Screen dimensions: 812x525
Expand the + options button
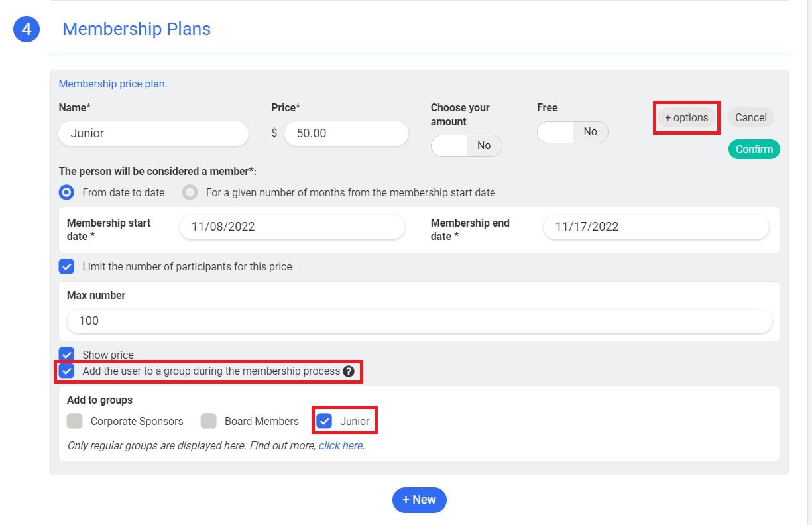click(686, 118)
